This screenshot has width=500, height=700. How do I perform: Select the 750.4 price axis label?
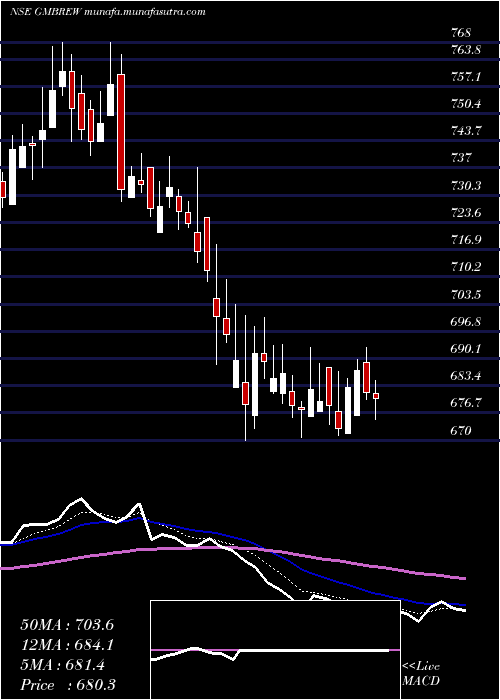pos(466,104)
